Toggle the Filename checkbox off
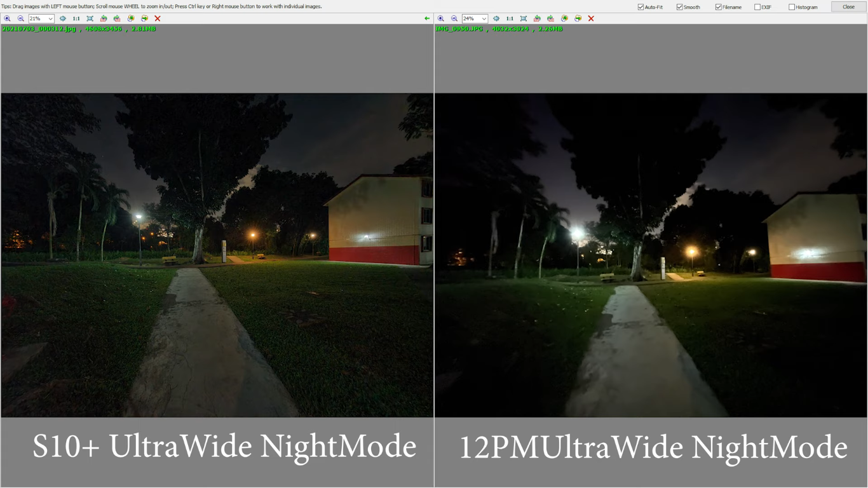Image resolution: width=868 pixels, height=488 pixels. click(x=718, y=7)
